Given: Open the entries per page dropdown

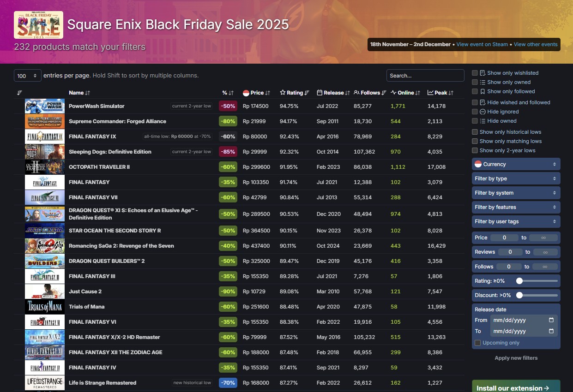Looking at the screenshot, I should [26, 75].
